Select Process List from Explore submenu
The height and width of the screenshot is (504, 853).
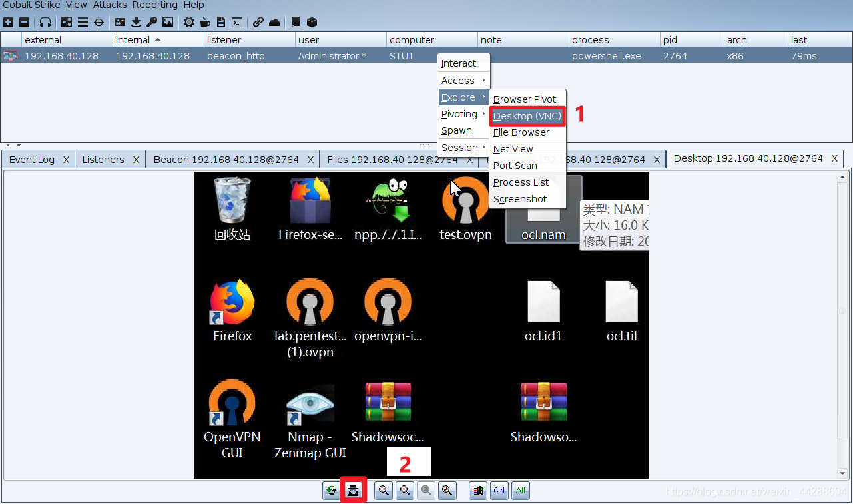coord(527,182)
